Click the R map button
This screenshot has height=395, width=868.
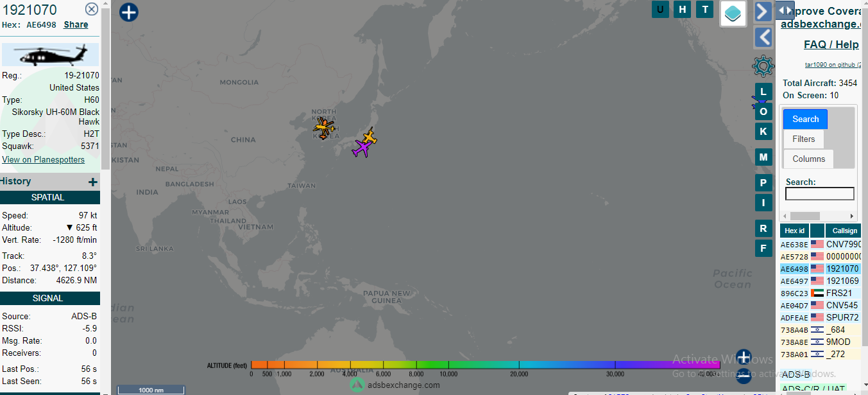[x=763, y=228]
